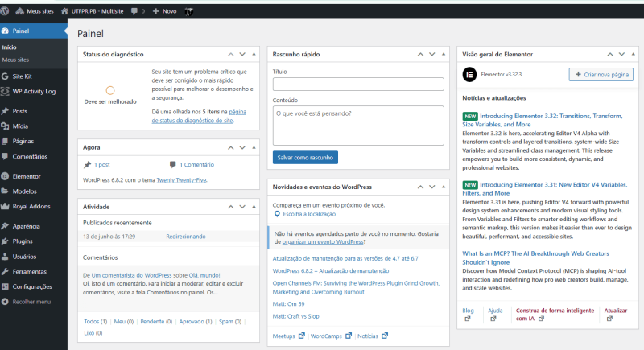Go to Plugins in the sidebar
Viewport: 644px width, 350px height.
coord(23,241)
